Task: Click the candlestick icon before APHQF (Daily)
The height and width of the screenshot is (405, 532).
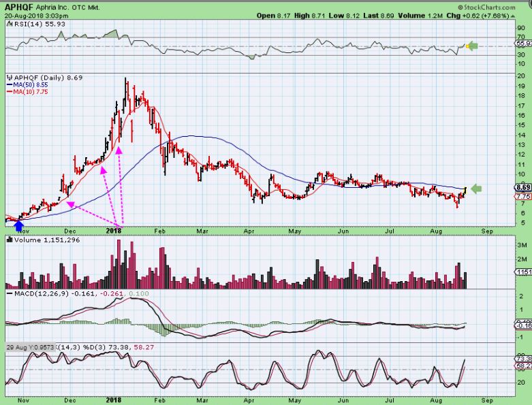Action: pos(10,78)
